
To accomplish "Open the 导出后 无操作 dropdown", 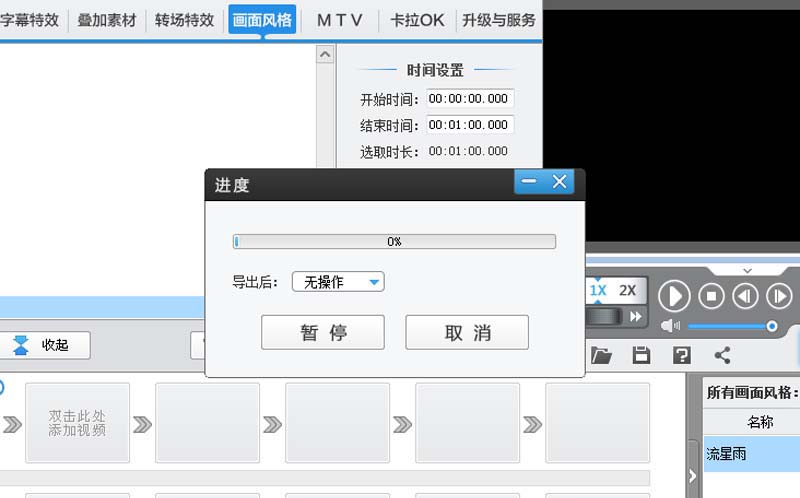I will click(338, 282).
